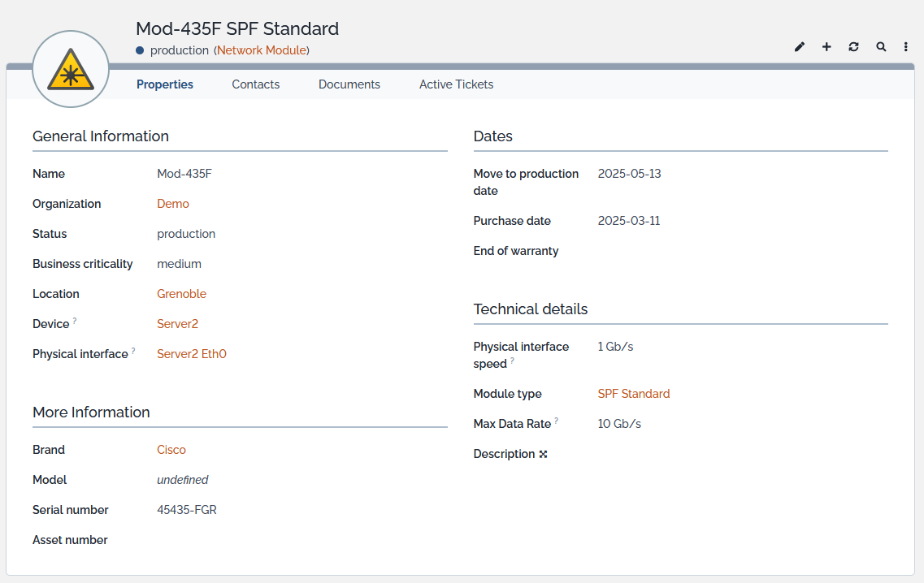Click help hint next to Max Data Rate
The height and width of the screenshot is (583, 924).
pyautogui.click(x=557, y=421)
